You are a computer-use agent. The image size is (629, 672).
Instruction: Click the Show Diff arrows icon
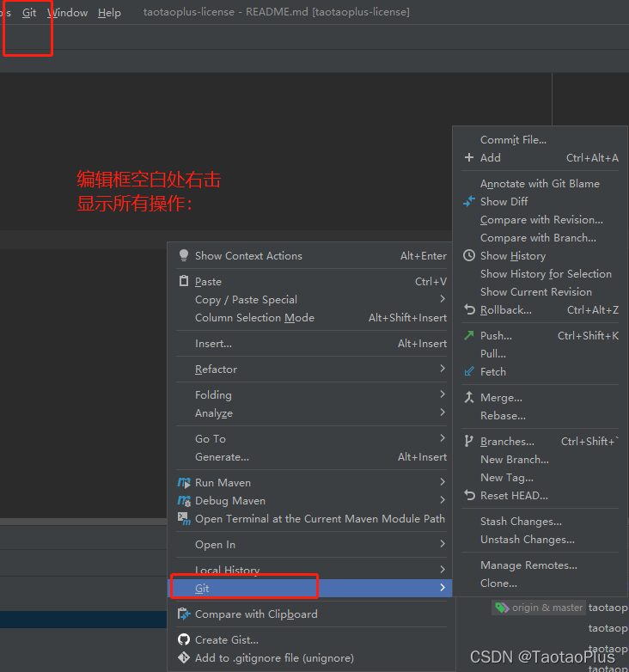tap(469, 201)
